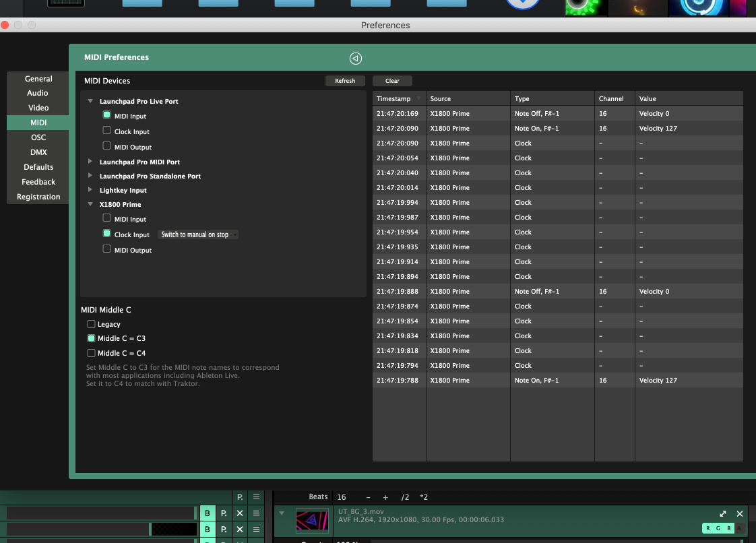This screenshot has height=543, width=756.
Task: Click the UT_BG_3.mov clip thumbnail
Action: coord(312,521)
